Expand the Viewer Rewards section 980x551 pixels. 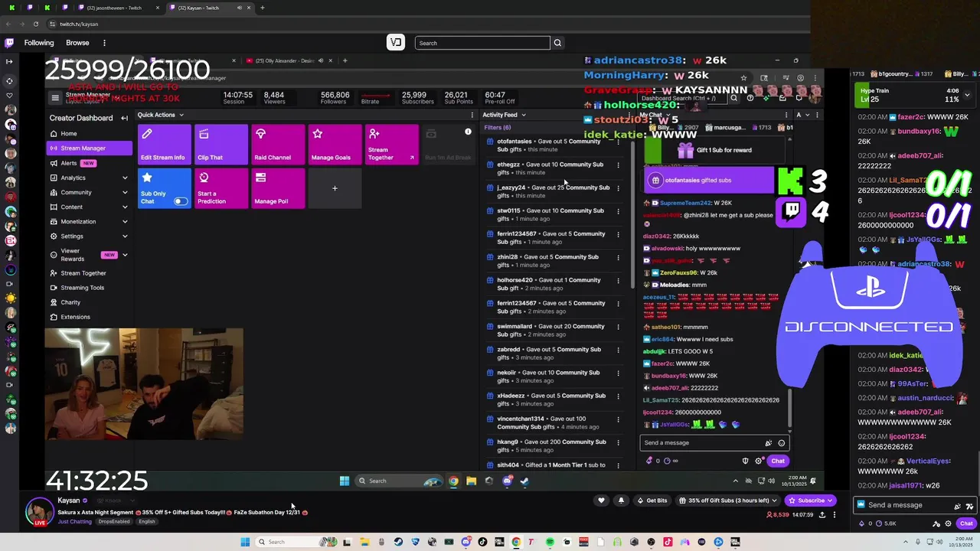(125, 255)
